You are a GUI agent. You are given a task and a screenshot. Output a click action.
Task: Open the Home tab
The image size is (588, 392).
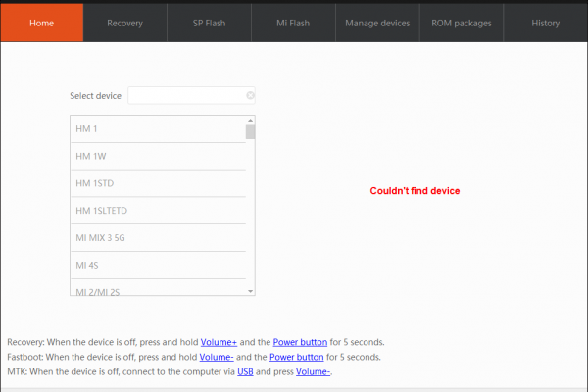pos(41,23)
